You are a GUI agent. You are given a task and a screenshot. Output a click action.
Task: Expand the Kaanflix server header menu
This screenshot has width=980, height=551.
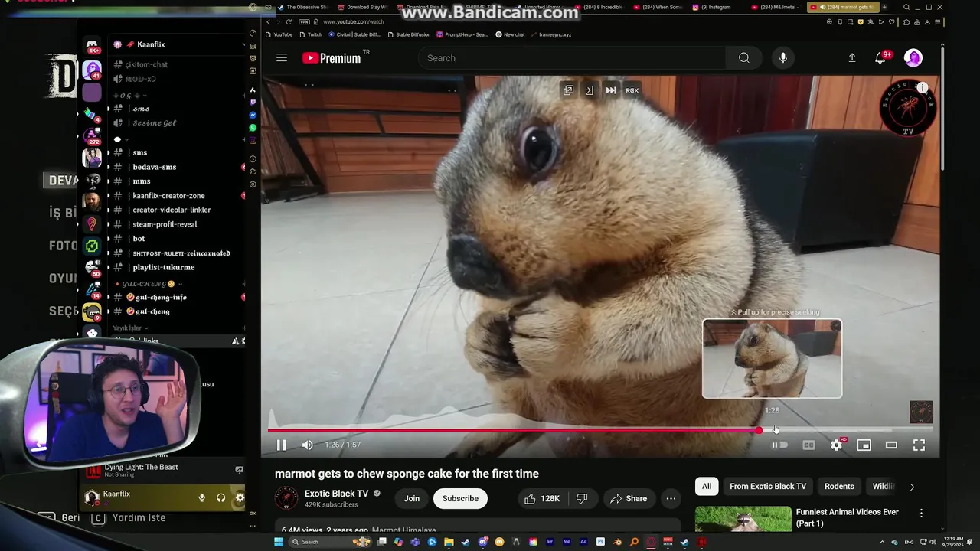click(178, 44)
